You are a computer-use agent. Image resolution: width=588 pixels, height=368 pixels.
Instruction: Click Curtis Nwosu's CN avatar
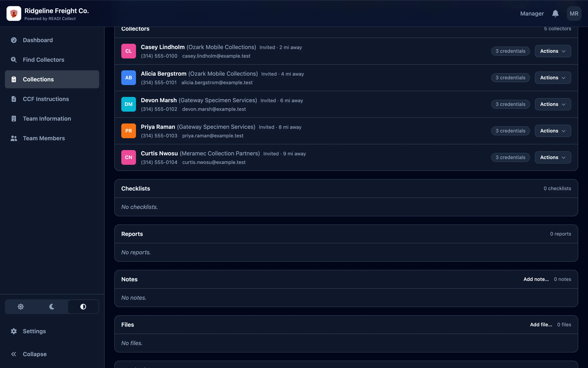pos(129,157)
